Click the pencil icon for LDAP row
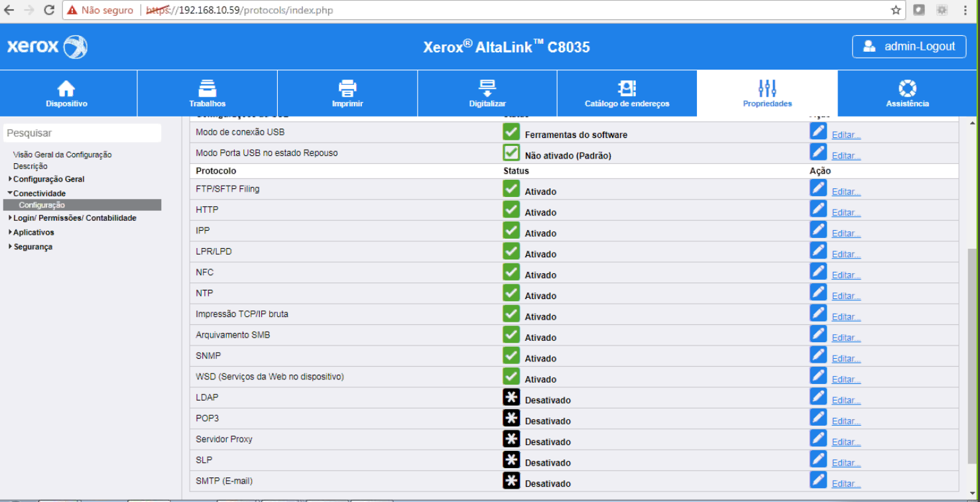The width and height of the screenshot is (980, 502). tap(818, 397)
